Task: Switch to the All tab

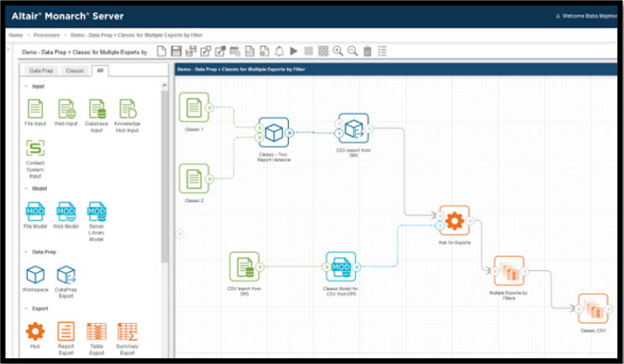Action: point(100,70)
